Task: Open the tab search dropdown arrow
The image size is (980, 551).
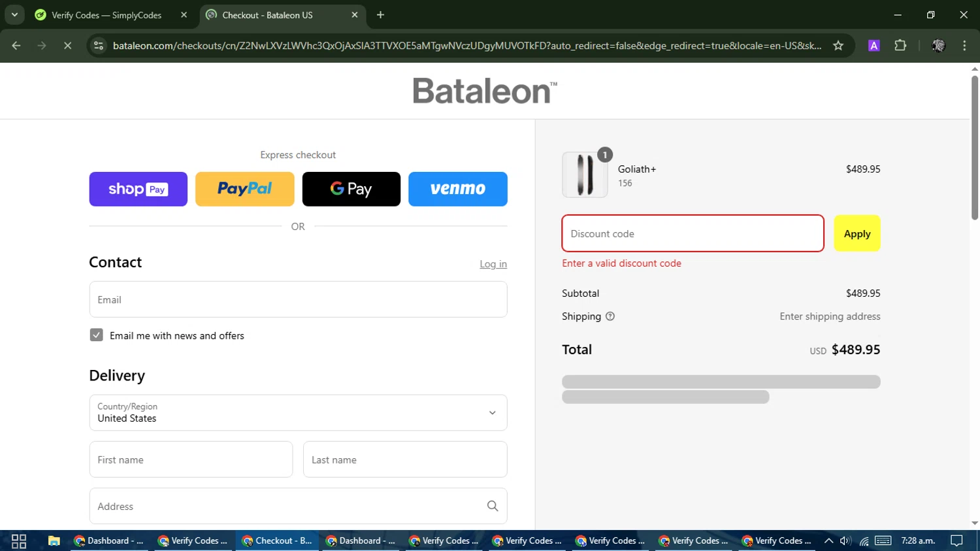Action: 14,14
